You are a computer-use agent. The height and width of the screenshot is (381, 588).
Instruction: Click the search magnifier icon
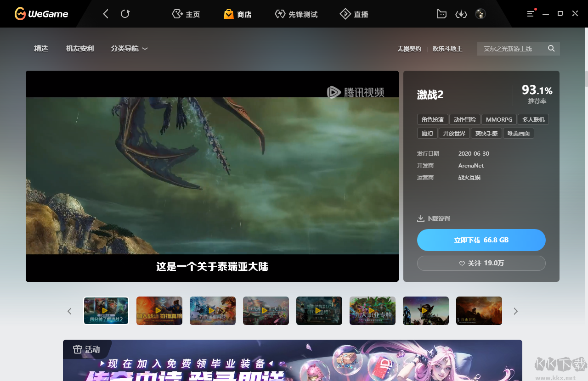551,49
